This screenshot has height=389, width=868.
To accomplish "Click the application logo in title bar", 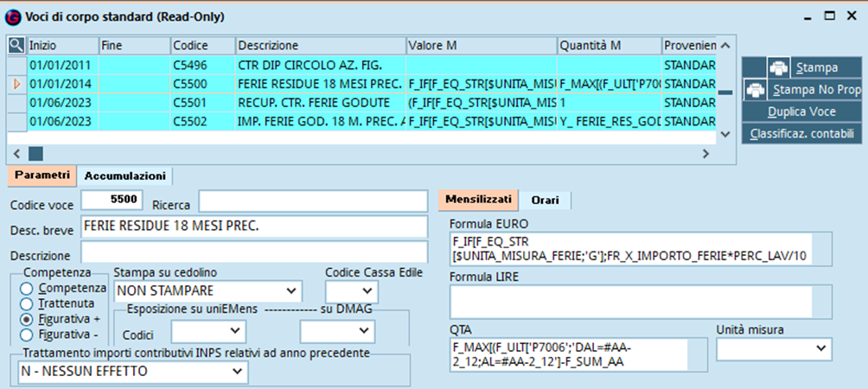I will [x=11, y=17].
